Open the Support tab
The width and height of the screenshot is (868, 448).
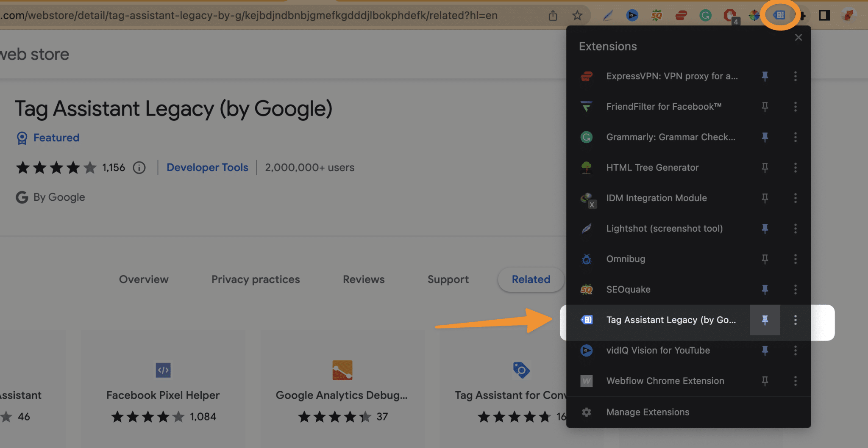pos(448,279)
